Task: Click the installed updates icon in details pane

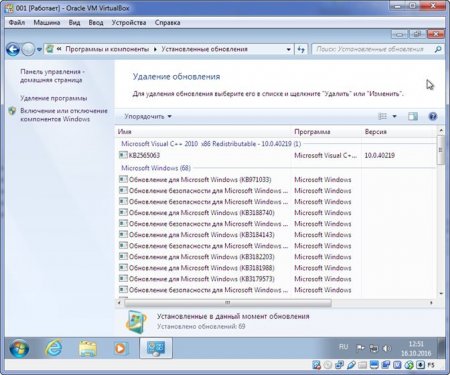Action: click(136, 322)
